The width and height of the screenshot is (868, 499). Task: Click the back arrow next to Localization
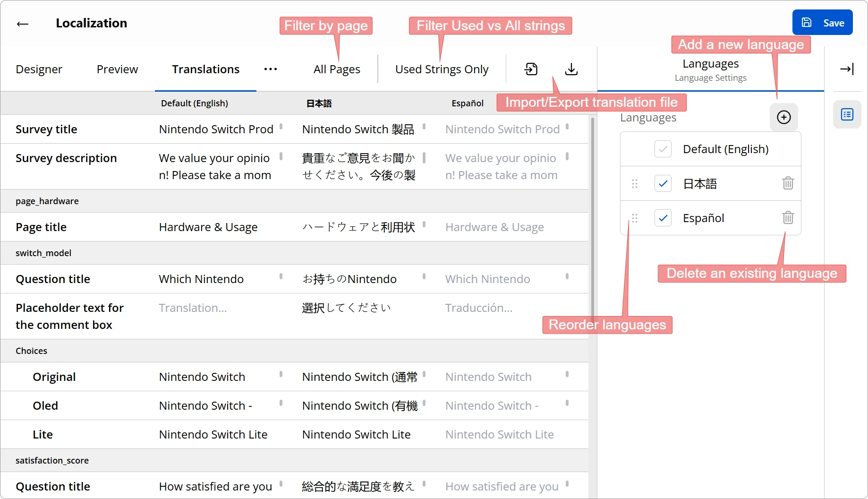tap(23, 24)
